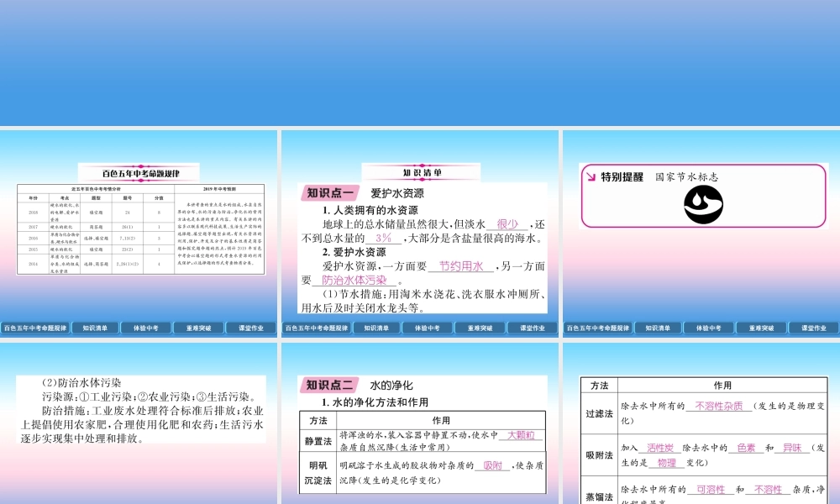Click 知识清单 tab in the 爱护水资源 slide
This screenshot has width=840, height=504.
tap(376, 328)
